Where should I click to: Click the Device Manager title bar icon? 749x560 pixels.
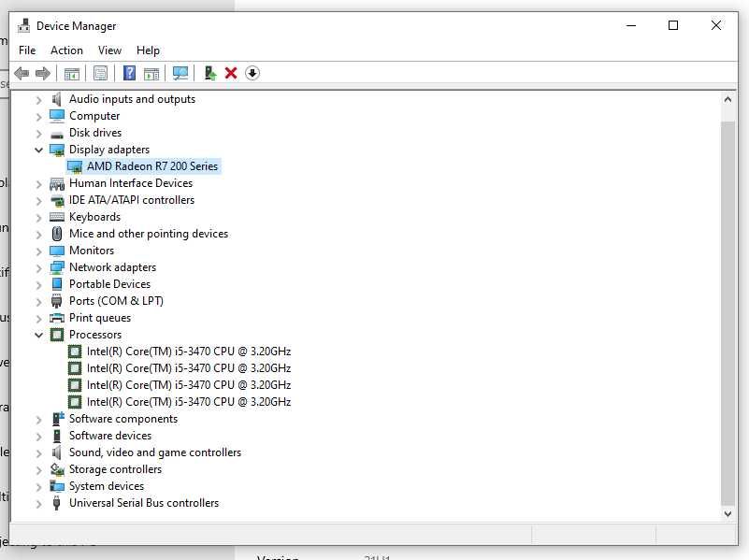(23, 26)
